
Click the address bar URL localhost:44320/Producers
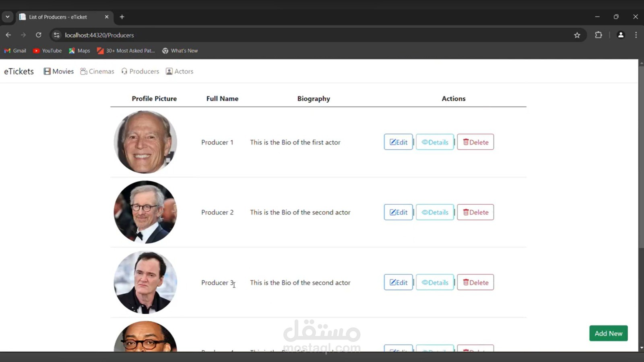click(x=99, y=35)
